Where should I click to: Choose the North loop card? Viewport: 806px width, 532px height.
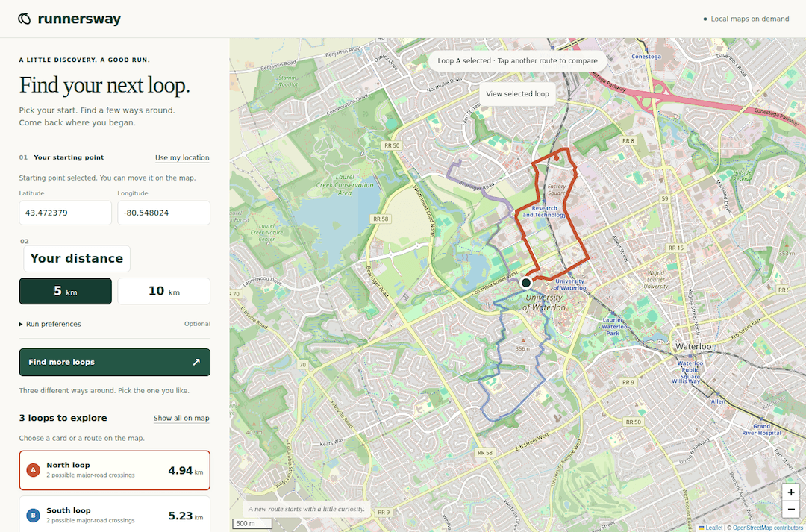point(115,470)
